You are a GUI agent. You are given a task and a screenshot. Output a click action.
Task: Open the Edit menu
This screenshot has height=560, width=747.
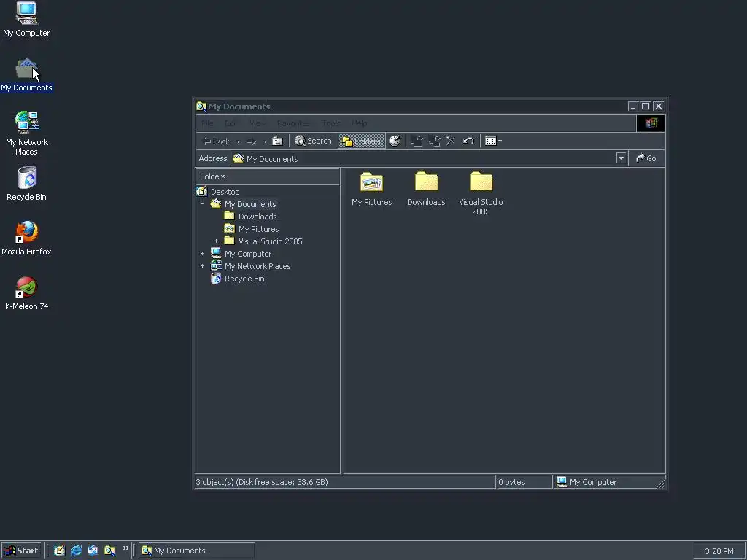point(231,123)
